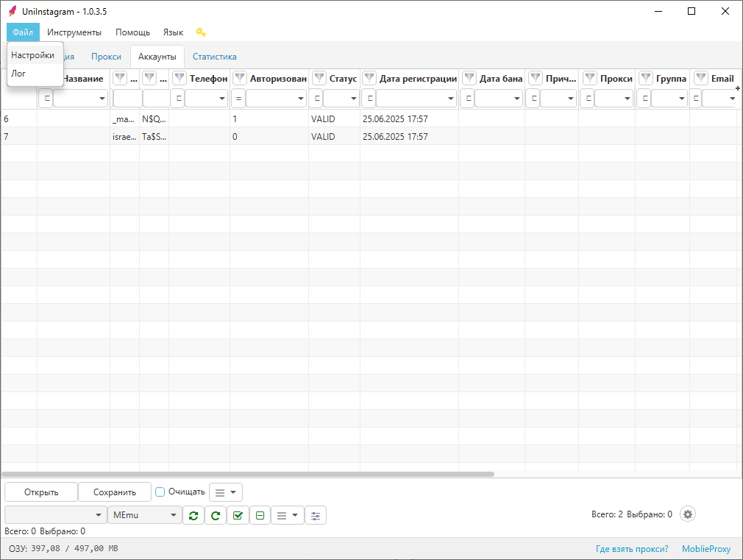
Task: Open the filter icon on the Статус column
Action: click(x=319, y=78)
